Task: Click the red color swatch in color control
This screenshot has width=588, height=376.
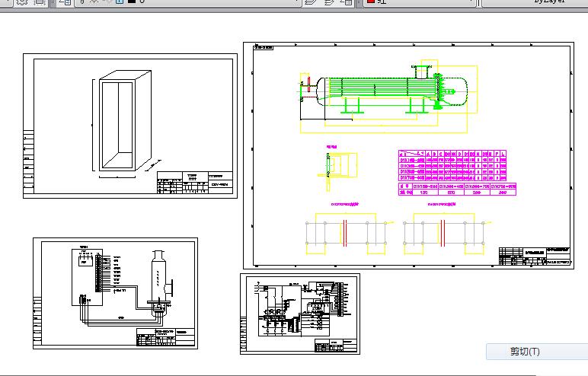Action: click(x=370, y=2)
